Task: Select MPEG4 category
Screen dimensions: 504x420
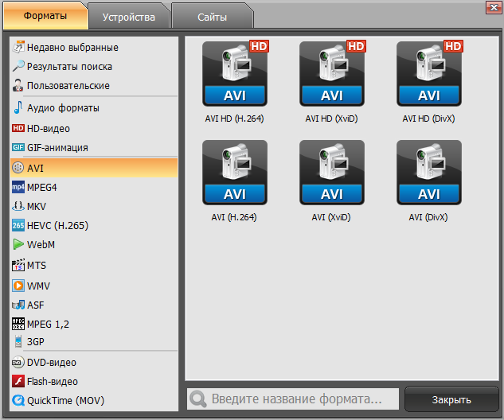Action: 94,187
